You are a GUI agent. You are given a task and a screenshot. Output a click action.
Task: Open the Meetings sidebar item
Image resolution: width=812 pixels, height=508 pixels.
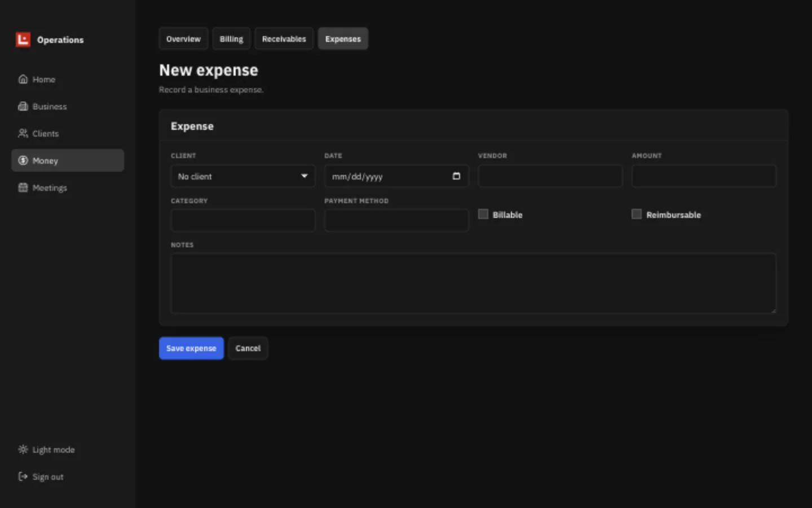[68, 187]
